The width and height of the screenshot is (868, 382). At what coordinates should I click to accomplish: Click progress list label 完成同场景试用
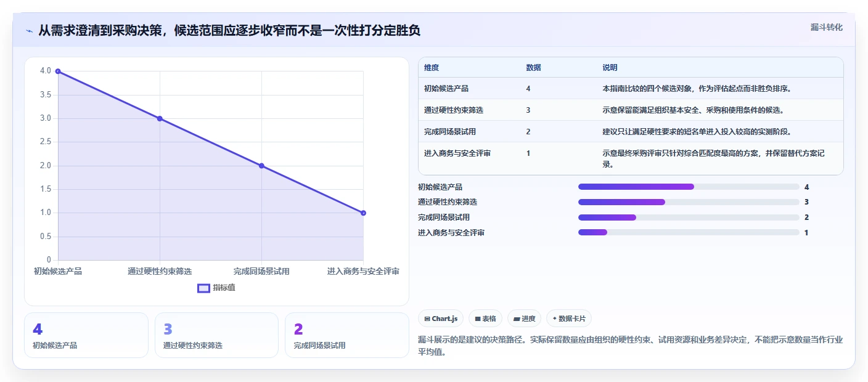[x=444, y=217]
